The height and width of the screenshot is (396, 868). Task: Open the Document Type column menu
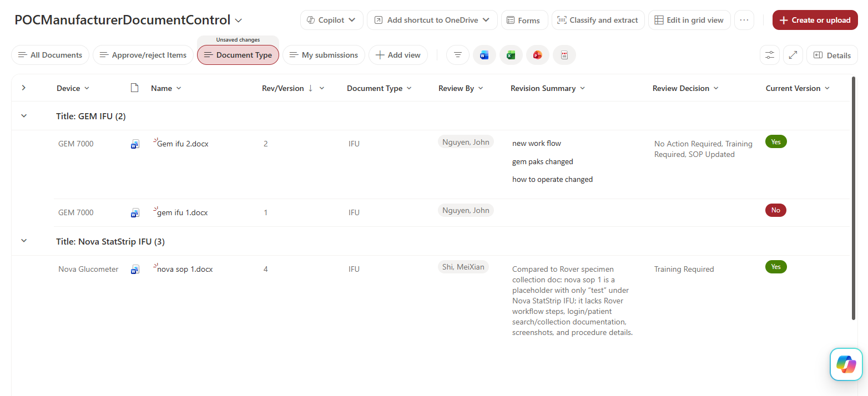[409, 88]
